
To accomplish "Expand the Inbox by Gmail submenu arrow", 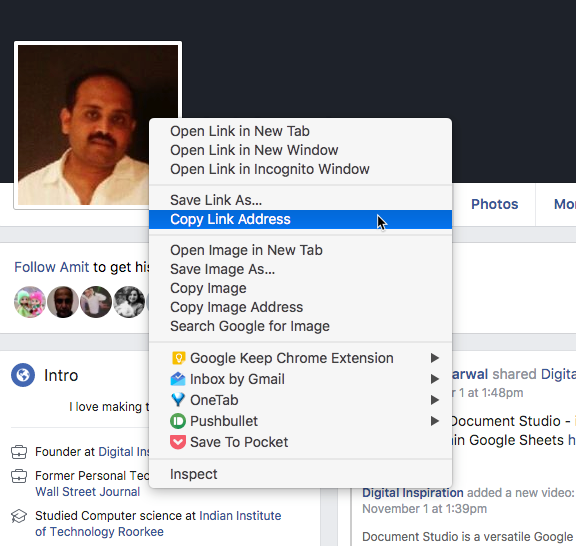I will coord(435,379).
